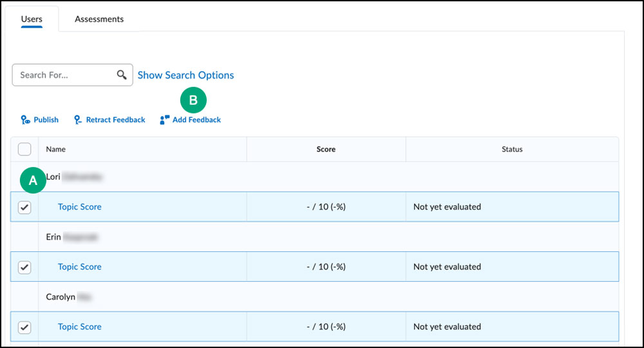Click Add Feedback text button
The image size is (644, 348).
pos(196,120)
